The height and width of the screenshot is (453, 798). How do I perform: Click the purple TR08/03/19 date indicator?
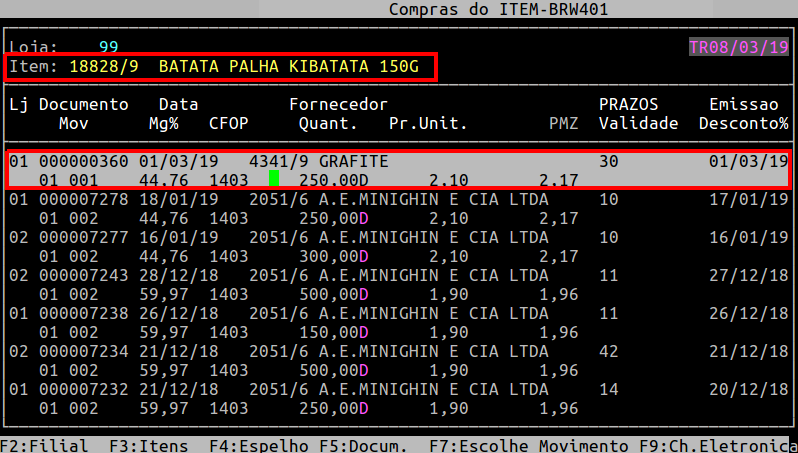click(738, 47)
